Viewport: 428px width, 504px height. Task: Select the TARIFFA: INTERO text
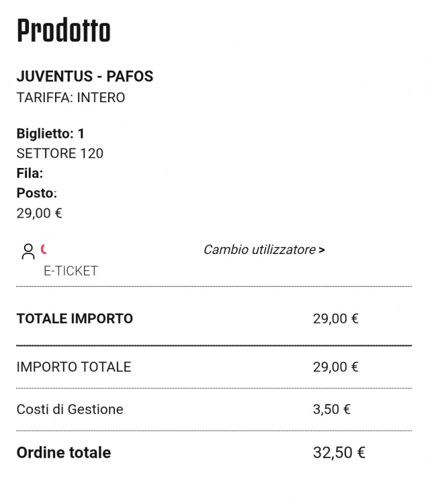(71, 97)
